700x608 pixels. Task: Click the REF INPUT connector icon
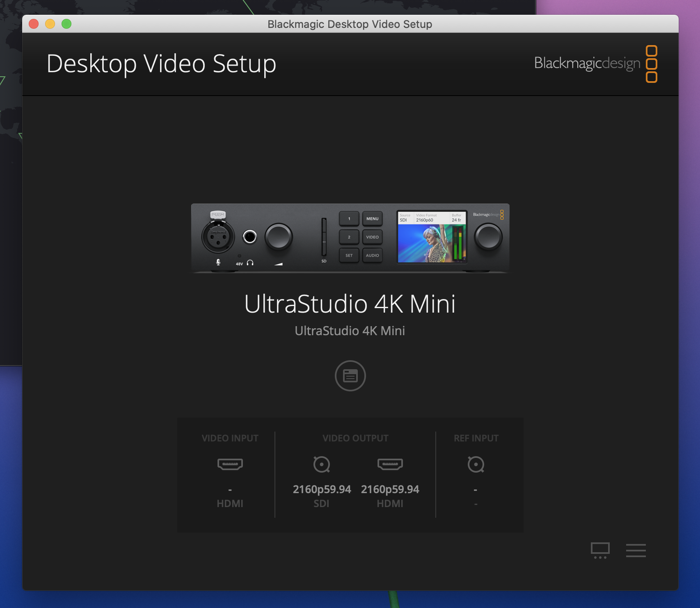(x=476, y=464)
